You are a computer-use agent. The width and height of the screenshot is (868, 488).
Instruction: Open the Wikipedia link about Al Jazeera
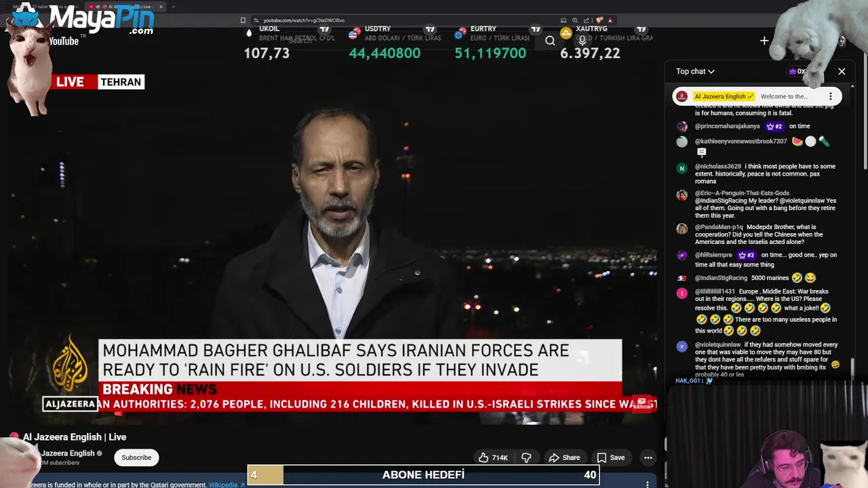(x=226, y=485)
